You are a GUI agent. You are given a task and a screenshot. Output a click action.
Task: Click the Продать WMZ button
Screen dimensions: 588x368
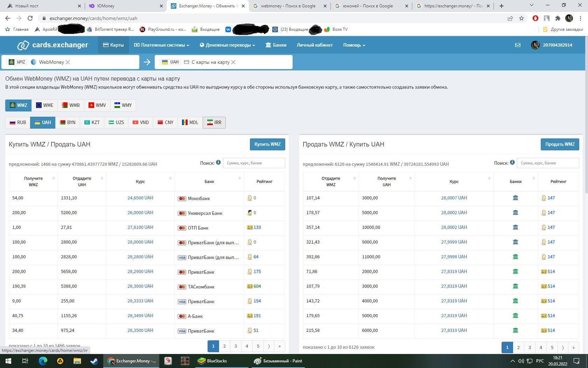560,144
